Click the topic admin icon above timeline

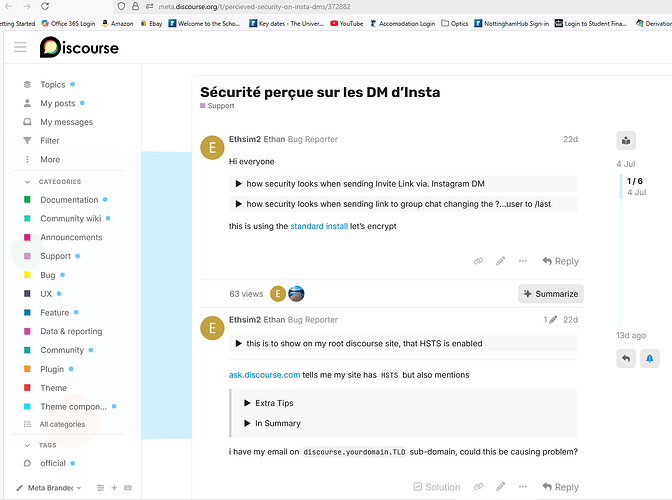tap(626, 141)
